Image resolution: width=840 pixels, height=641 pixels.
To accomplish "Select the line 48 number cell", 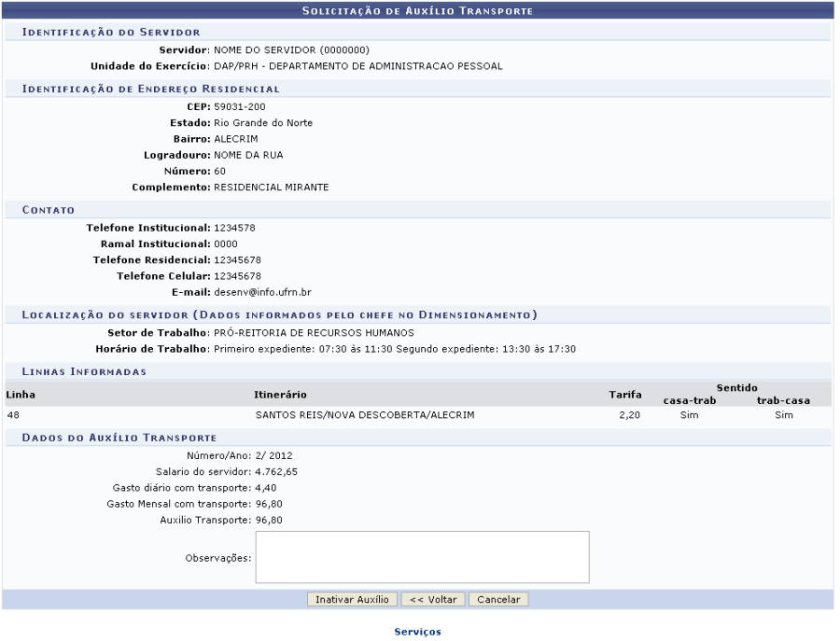I will (x=13, y=415).
